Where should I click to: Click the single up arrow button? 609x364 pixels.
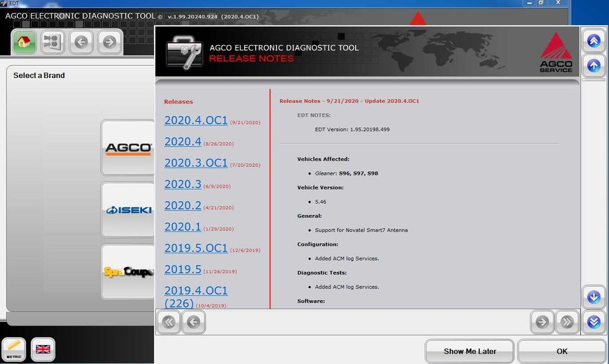(x=593, y=66)
